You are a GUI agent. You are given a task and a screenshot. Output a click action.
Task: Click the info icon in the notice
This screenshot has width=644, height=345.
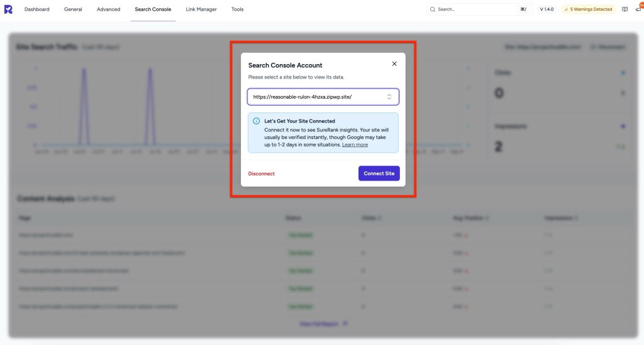point(256,121)
